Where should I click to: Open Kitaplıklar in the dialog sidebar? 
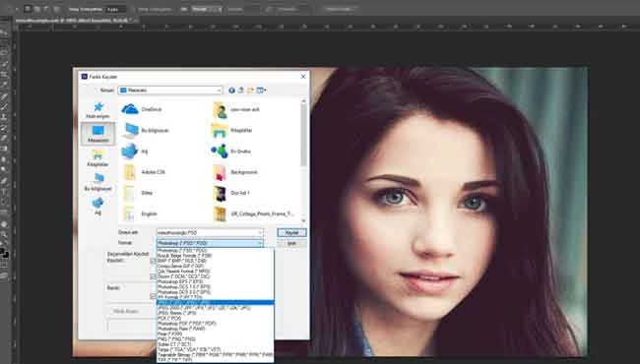(x=97, y=157)
